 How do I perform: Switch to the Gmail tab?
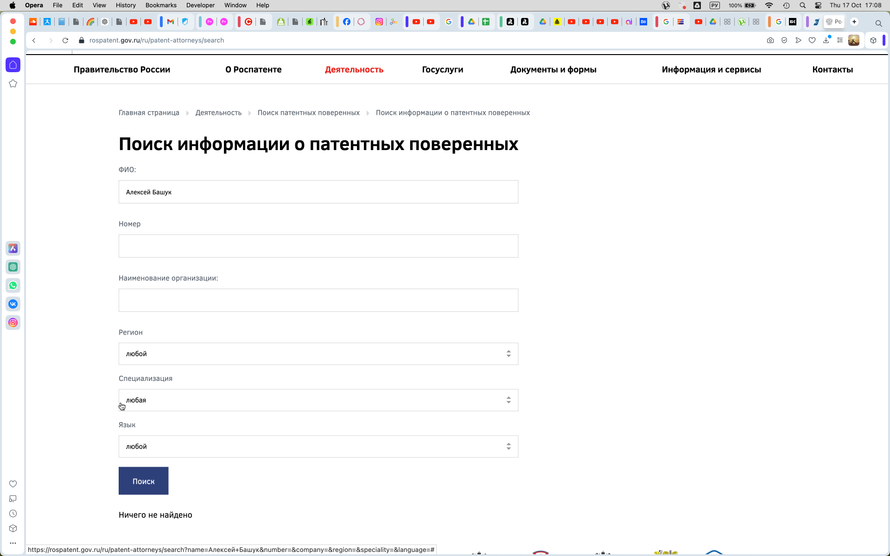click(170, 22)
